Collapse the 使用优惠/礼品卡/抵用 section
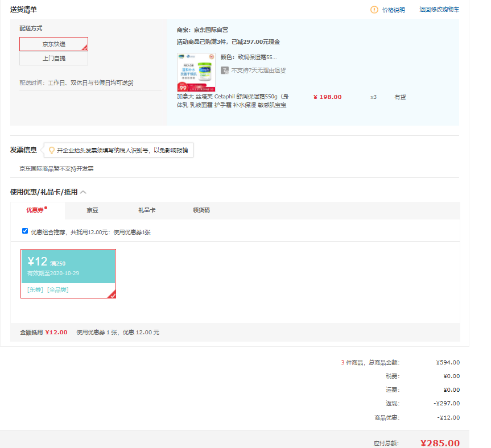The height and width of the screenshot is (448, 491). click(x=83, y=192)
